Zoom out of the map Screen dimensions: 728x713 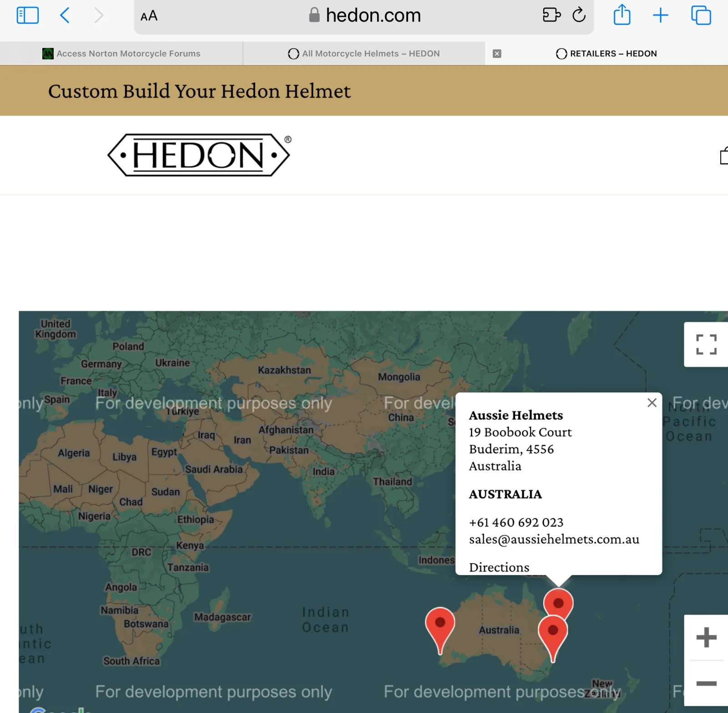coord(706,683)
